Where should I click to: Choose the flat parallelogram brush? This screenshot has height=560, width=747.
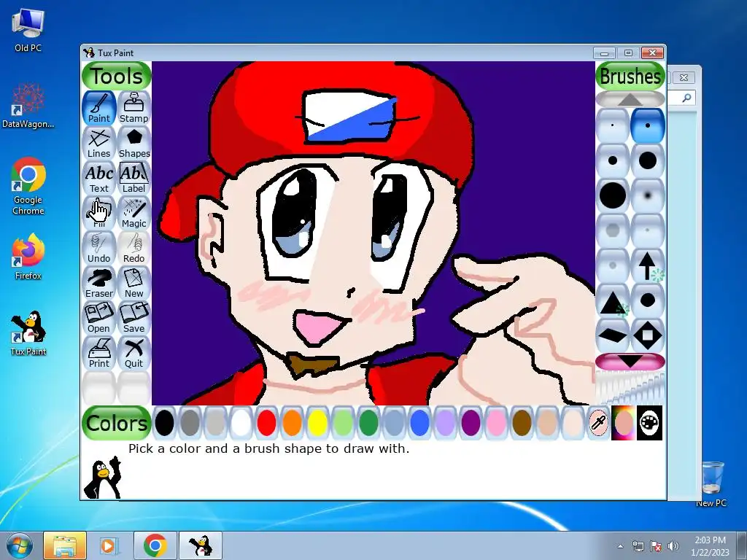click(613, 335)
